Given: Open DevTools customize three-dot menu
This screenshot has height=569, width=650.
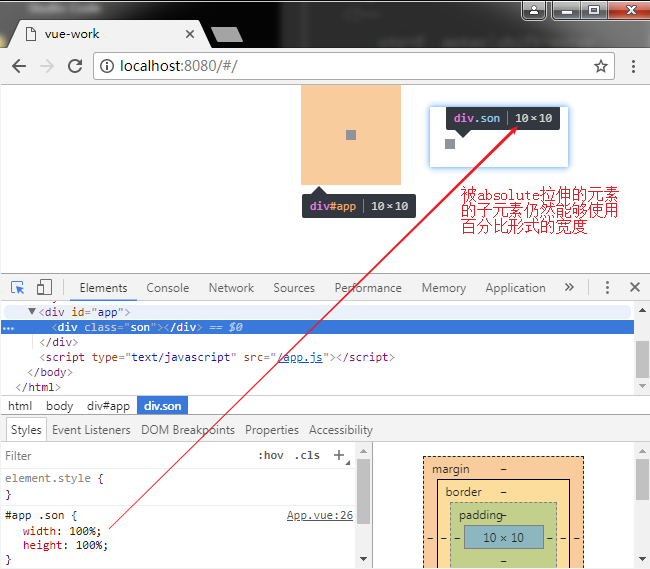Looking at the screenshot, I should 607,287.
